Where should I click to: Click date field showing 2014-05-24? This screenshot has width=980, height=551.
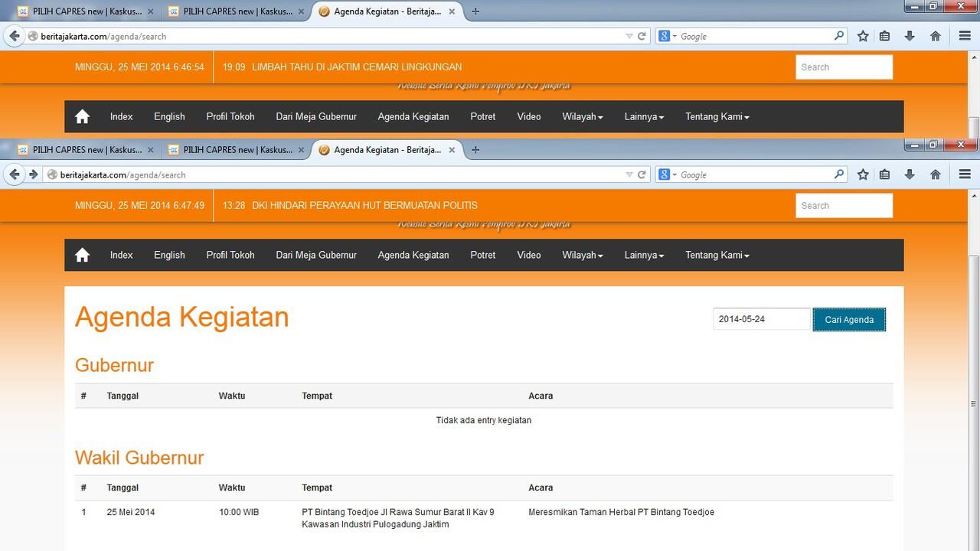(x=761, y=319)
